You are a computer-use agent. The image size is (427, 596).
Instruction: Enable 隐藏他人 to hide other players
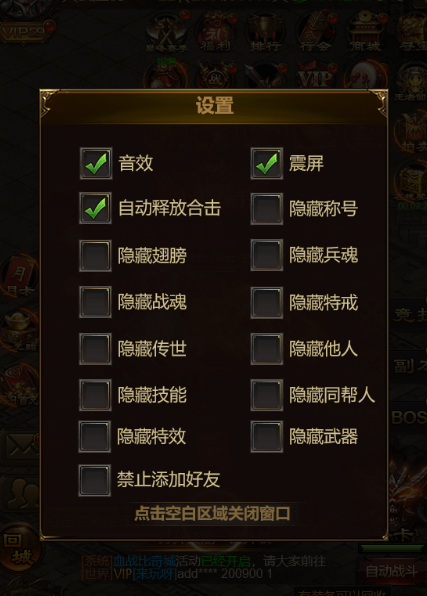click(x=267, y=349)
